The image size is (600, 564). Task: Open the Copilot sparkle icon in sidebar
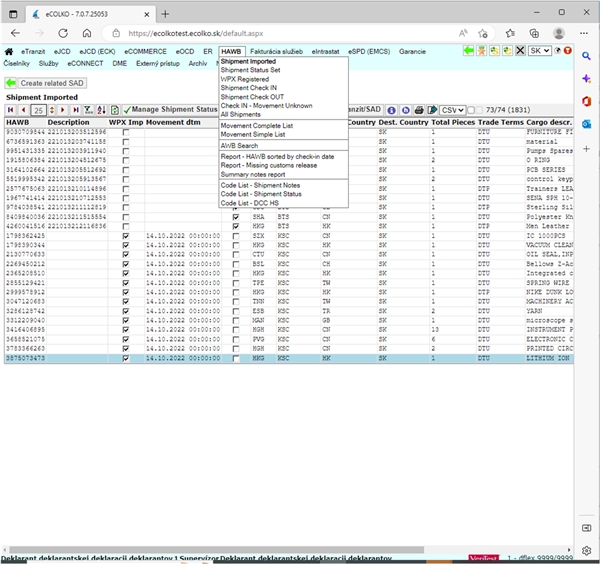(586, 79)
